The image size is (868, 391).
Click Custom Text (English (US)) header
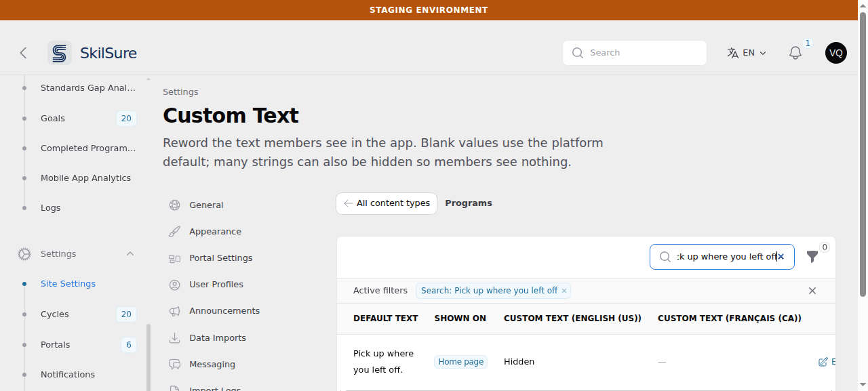(572, 318)
